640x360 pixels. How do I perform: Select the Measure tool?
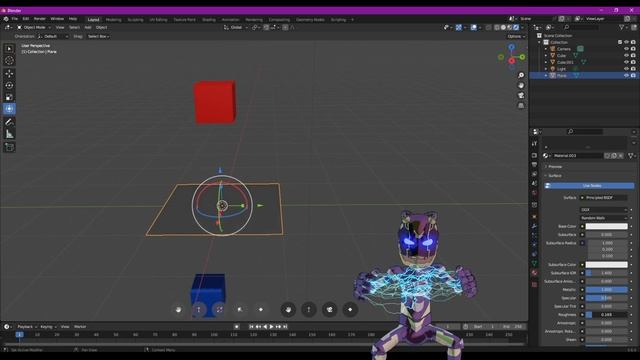[x=9, y=134]
